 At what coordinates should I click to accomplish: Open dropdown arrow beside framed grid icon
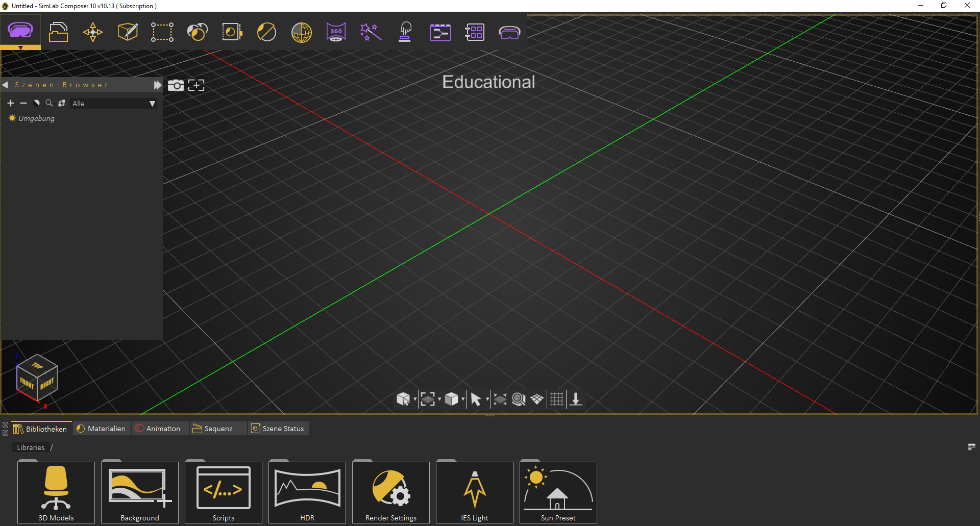click(439, 399)
